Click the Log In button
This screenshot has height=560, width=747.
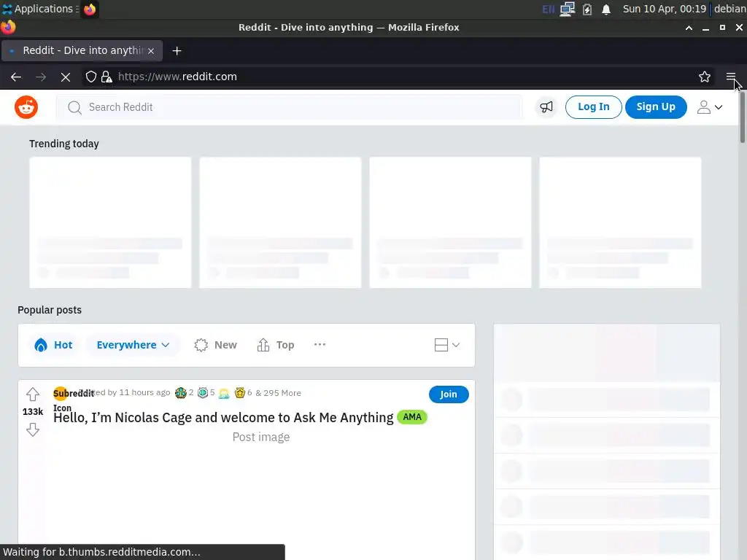click(x=593, y=106)
